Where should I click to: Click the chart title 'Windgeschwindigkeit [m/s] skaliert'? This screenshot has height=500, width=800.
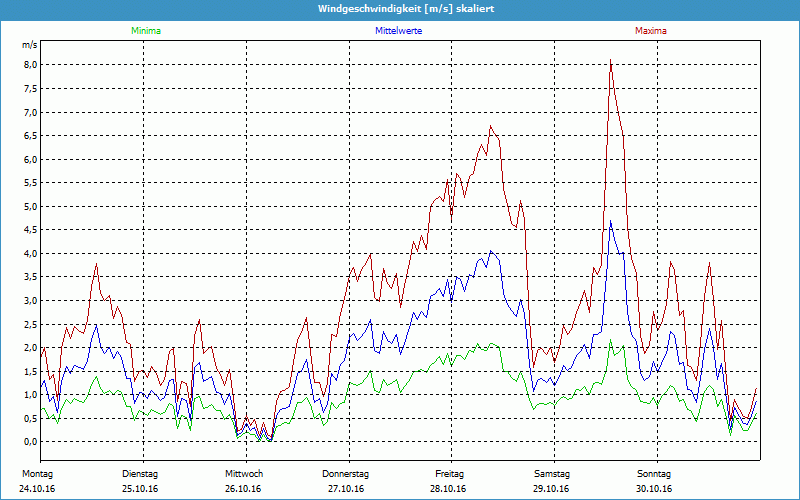click(x=406, y=9)
